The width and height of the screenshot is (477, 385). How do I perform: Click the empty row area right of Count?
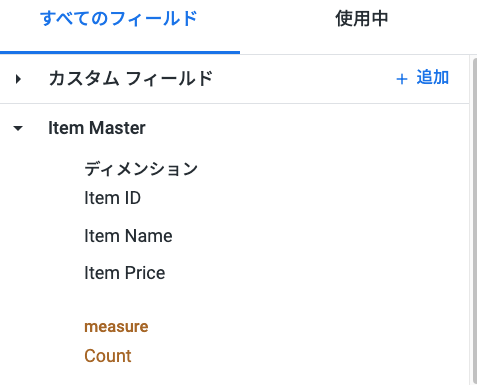coord(300,356)
